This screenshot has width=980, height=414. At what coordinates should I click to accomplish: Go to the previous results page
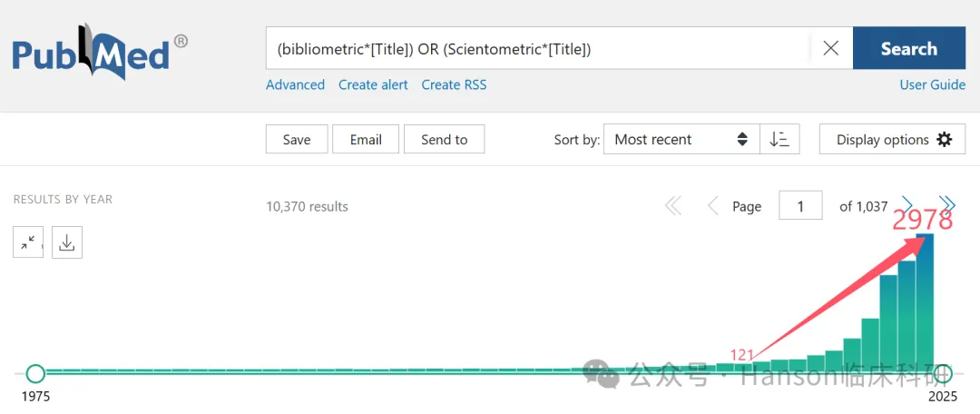(712, 206)
